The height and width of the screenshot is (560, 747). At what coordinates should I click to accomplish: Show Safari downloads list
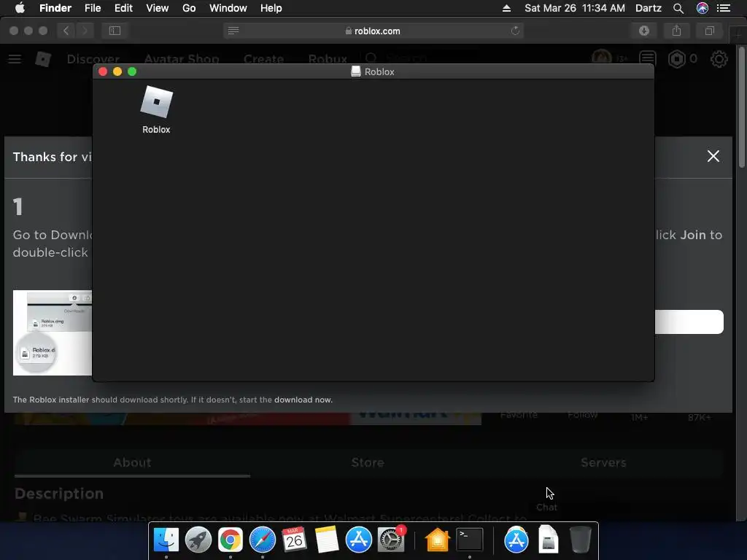[x=644, y=31]
